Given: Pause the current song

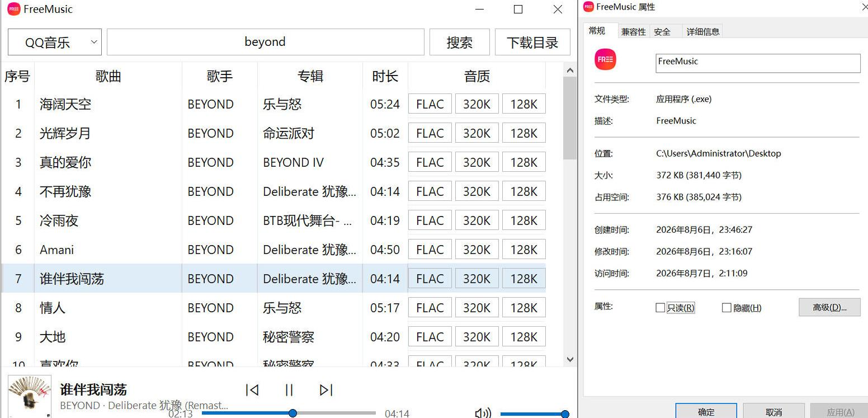Looking at the screenshot, I should pos(289,390).
